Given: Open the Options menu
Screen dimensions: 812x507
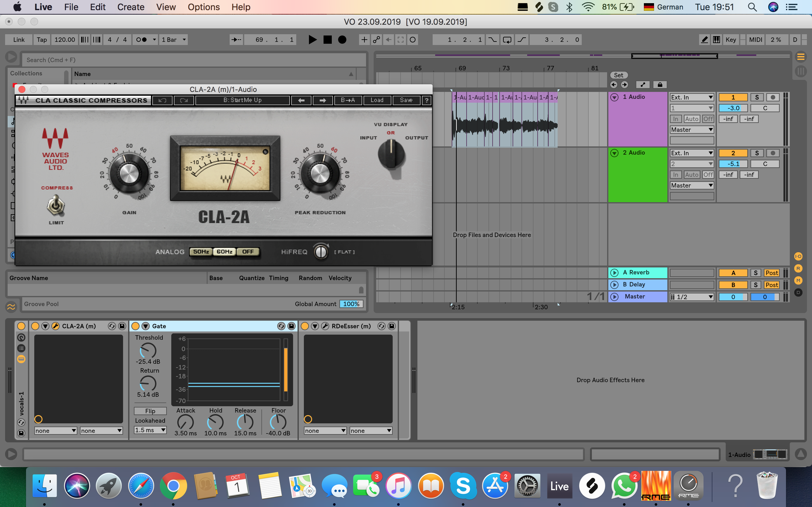Looking at the screenshot, I should [x=203, y=7].
